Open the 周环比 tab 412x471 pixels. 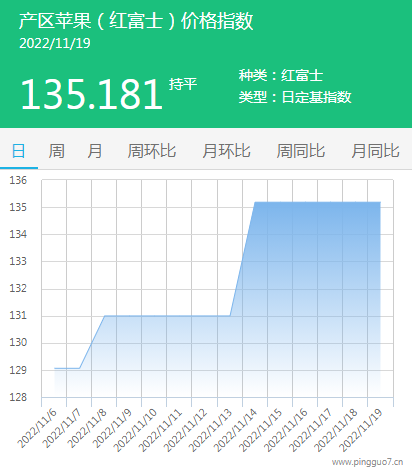coord(152,151)
